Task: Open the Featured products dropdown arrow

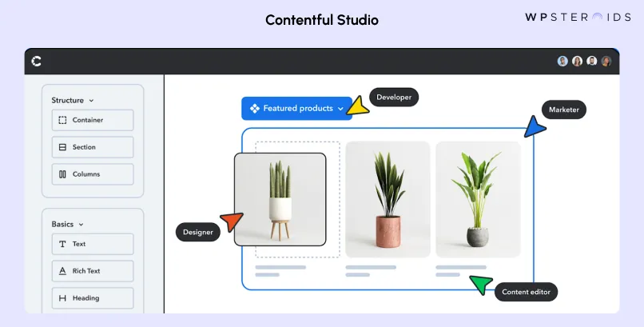Action: click(x=340, y=109)
